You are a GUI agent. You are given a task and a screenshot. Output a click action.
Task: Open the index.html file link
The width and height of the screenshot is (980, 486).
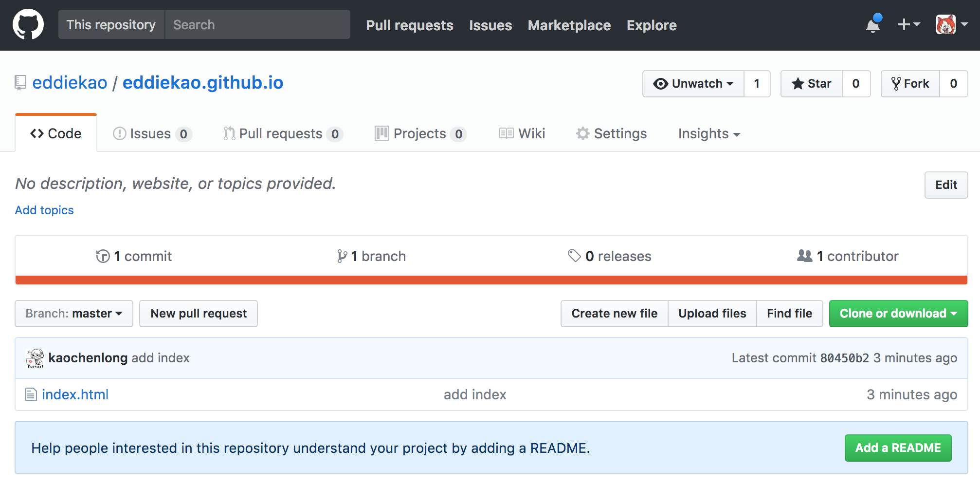coord(75,394)
